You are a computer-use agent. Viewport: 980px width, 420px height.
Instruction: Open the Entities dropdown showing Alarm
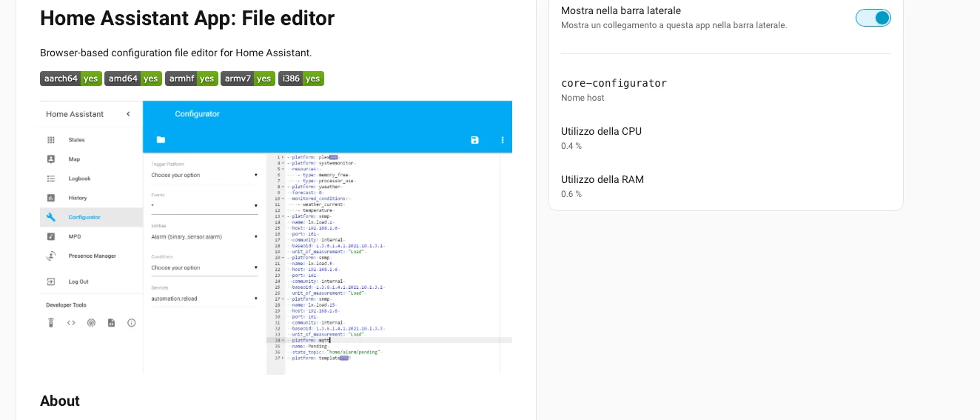tap(204, 237)
